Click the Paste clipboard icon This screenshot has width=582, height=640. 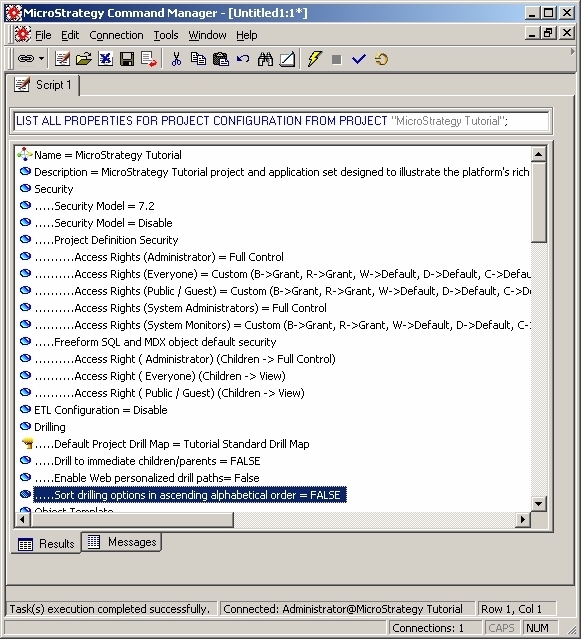(221, 59)
